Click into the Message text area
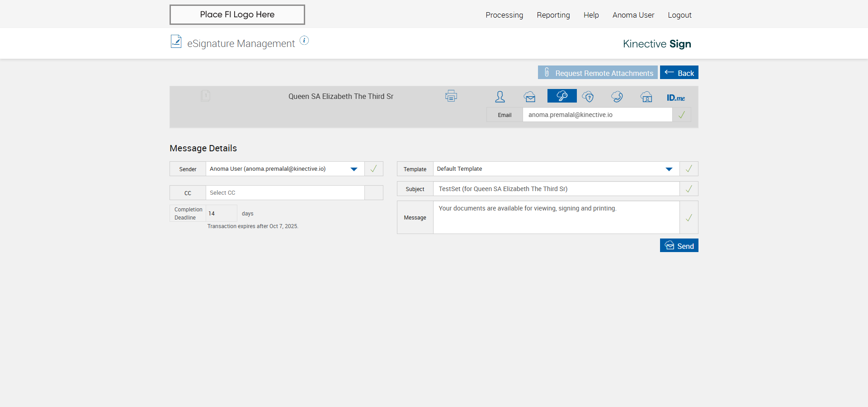 557,218
